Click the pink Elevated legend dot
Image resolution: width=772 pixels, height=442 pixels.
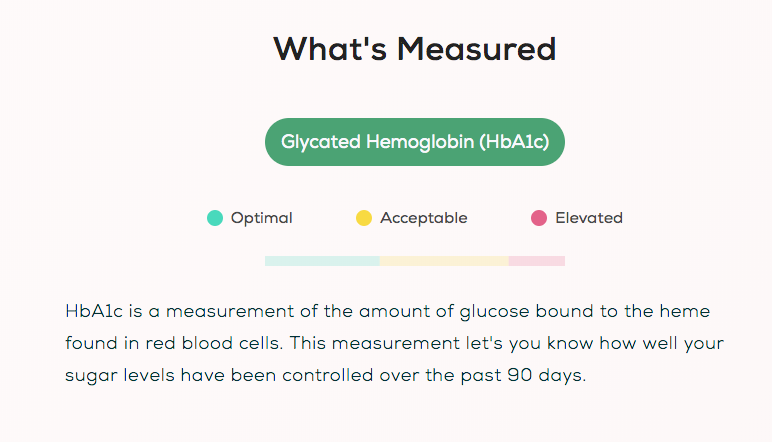pos(539,218)
